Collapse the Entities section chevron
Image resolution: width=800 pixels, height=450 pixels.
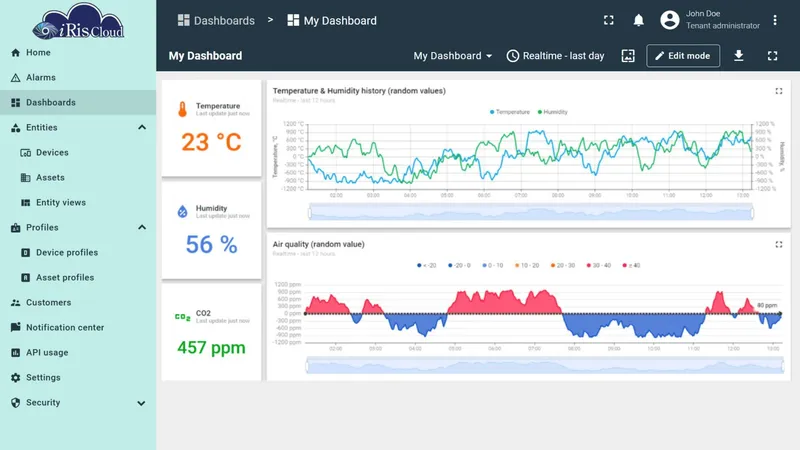[142, 128]
